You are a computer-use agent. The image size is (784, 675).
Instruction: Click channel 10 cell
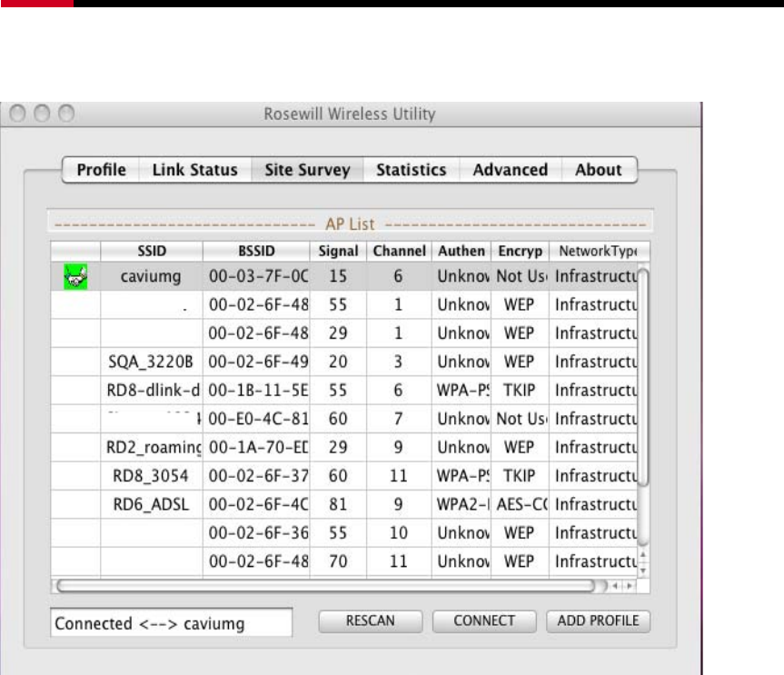(x=399, y=533)
